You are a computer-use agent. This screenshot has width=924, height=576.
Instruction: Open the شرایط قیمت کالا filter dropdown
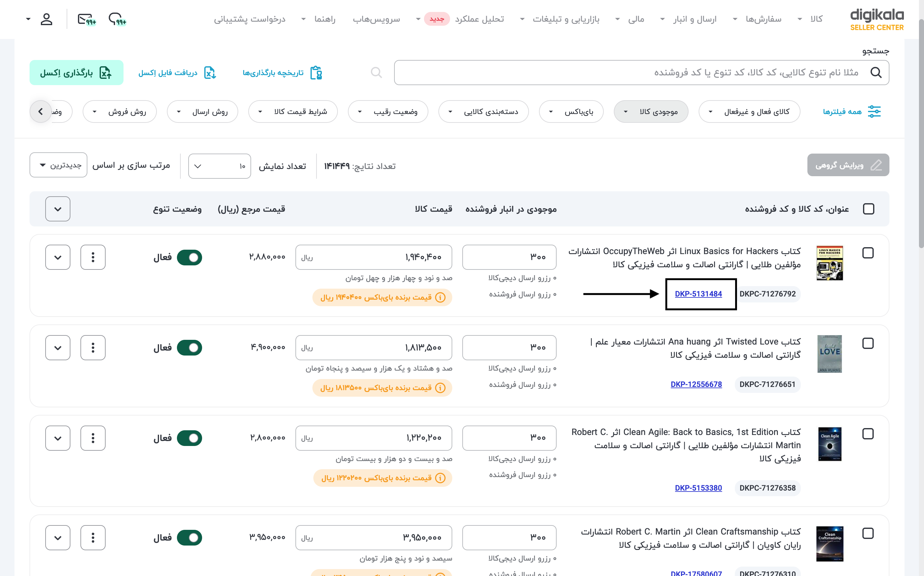[x=293, y=111]
